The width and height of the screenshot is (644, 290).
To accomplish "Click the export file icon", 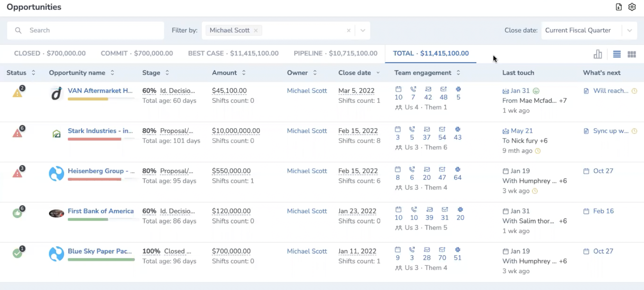I will pyautogui.click(x=619, y=7).
